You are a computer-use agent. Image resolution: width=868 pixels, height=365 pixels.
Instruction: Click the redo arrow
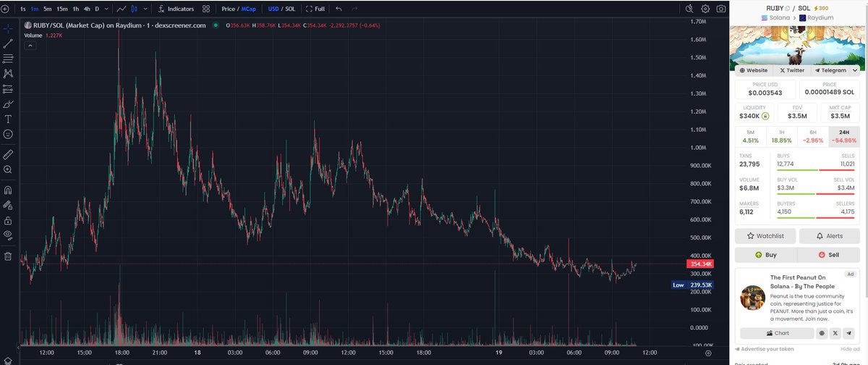(x=354, y=9)
